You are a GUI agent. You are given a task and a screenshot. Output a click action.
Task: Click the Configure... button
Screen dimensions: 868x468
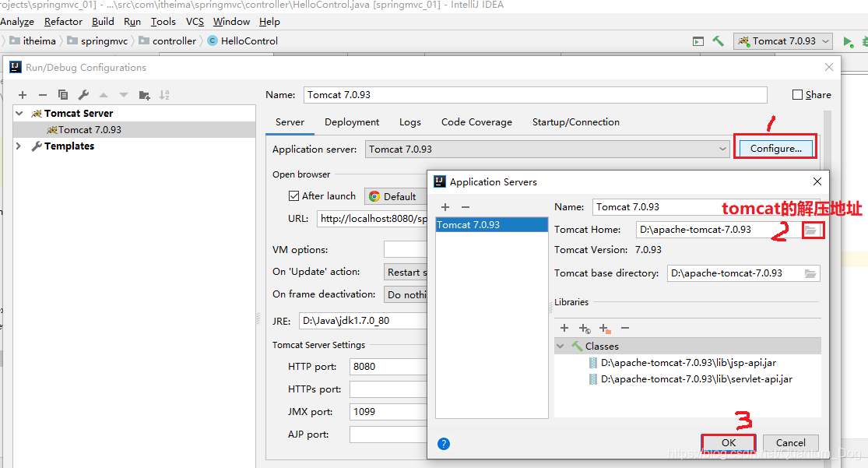click(x=775, y=149)
